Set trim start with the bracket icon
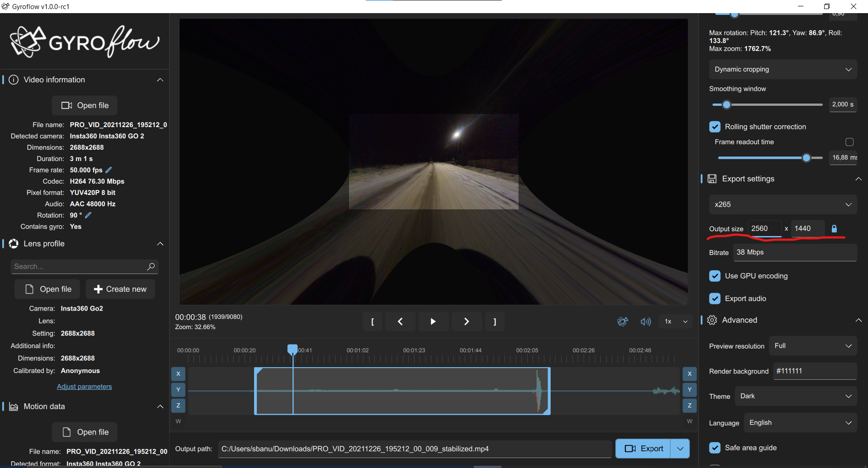Image resolution: width=868 pixels, height=468 pixels. (373, 321)
